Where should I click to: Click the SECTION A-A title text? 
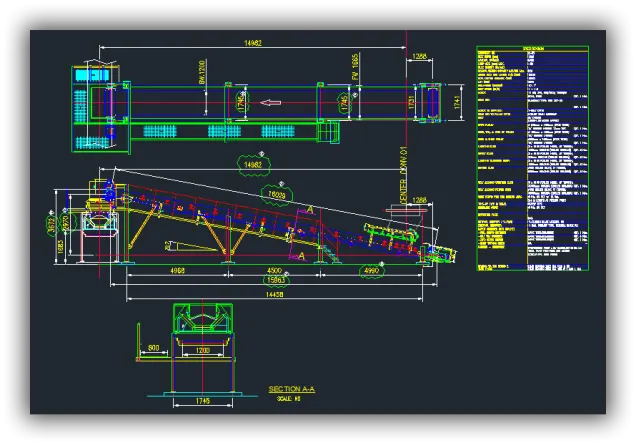pyautogui.click(x=291, y=389)
